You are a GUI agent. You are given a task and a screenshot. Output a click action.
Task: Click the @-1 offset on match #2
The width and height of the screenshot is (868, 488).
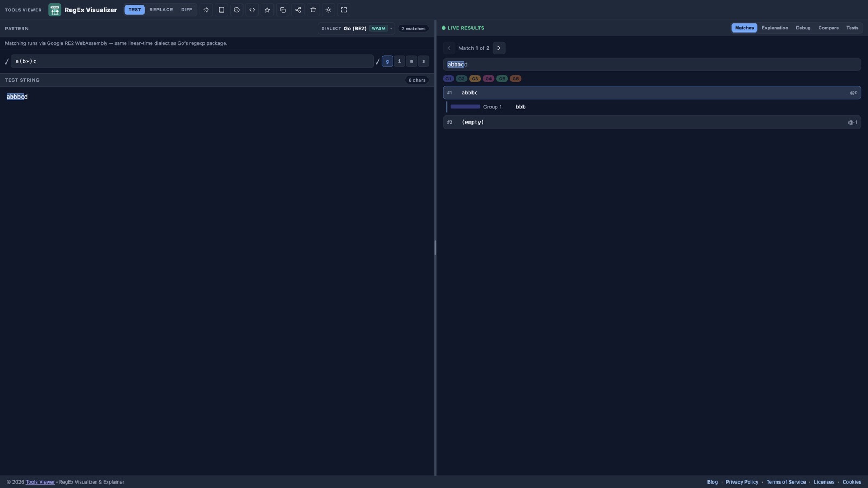pyautogui.click(x=853, y=123)
